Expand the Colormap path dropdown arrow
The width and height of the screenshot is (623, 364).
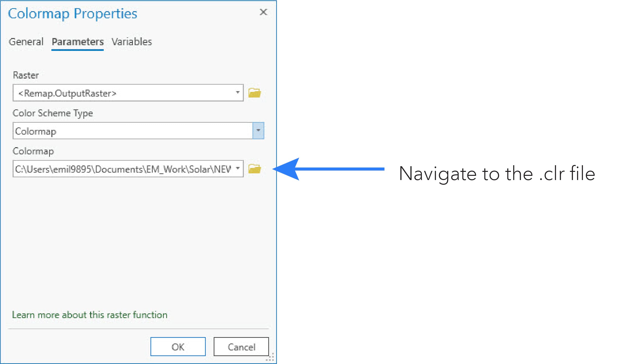click(x=238, y=168)
